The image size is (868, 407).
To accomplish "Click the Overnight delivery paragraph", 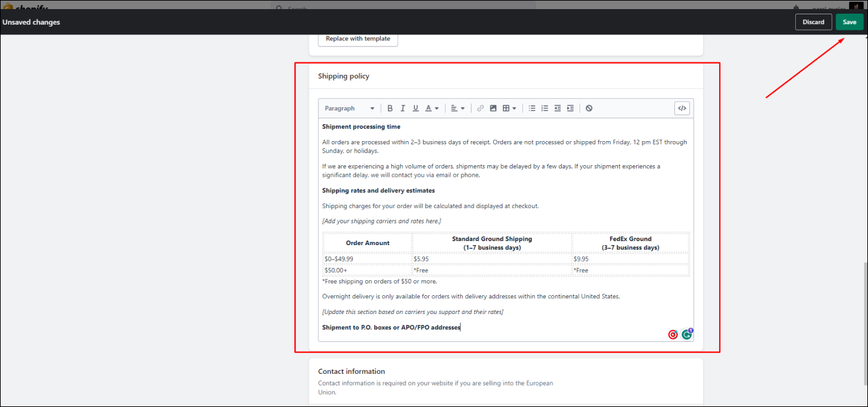I will point(471,296).
